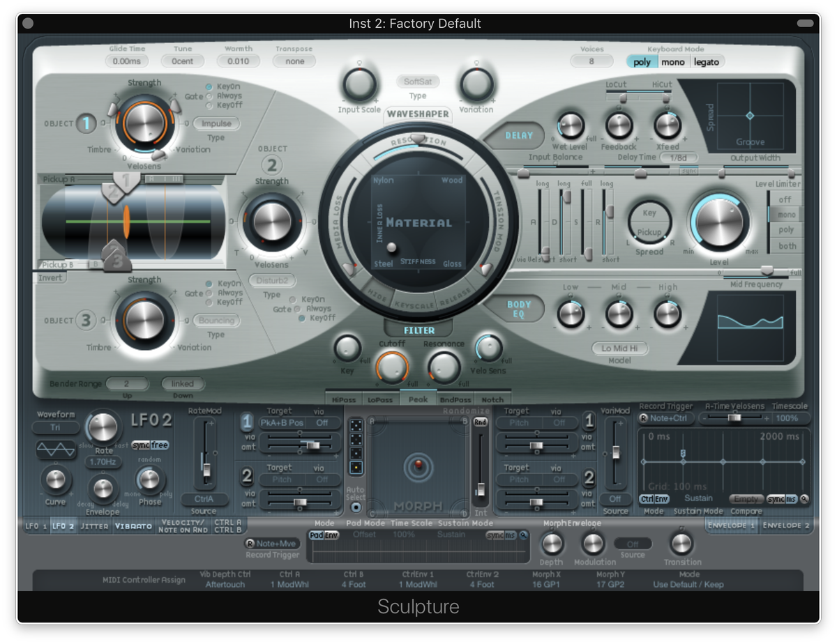Click the Delay Wet Level knob

click(x=571, y=125)
